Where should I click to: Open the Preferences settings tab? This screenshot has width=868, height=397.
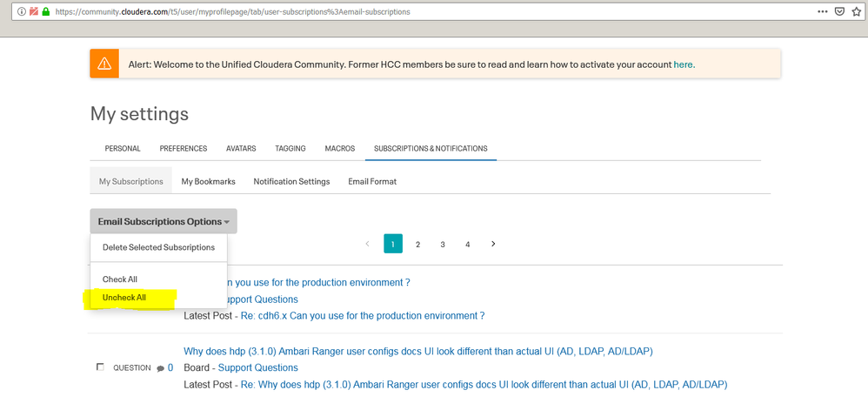(184, 149)
